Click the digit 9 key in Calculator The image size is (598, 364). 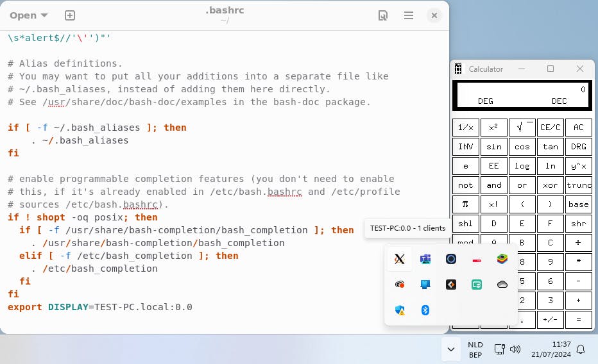click(x=551, y=261)
